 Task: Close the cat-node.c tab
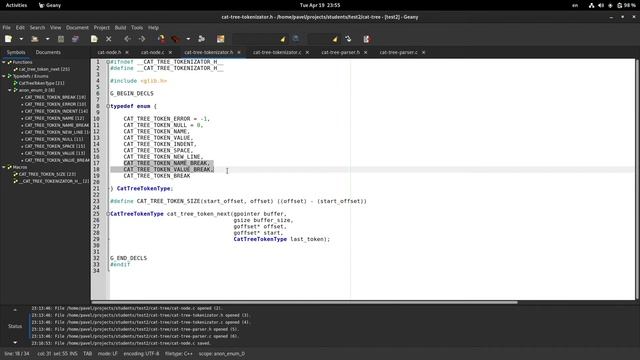(x=170, y=52)
